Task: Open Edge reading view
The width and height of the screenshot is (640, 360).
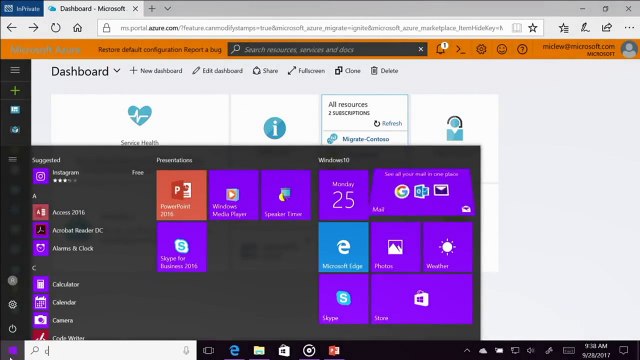Action: pos(517,28)
